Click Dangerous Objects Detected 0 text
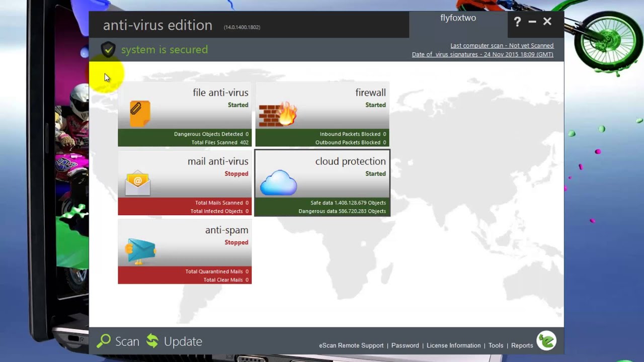 (211, 134)
